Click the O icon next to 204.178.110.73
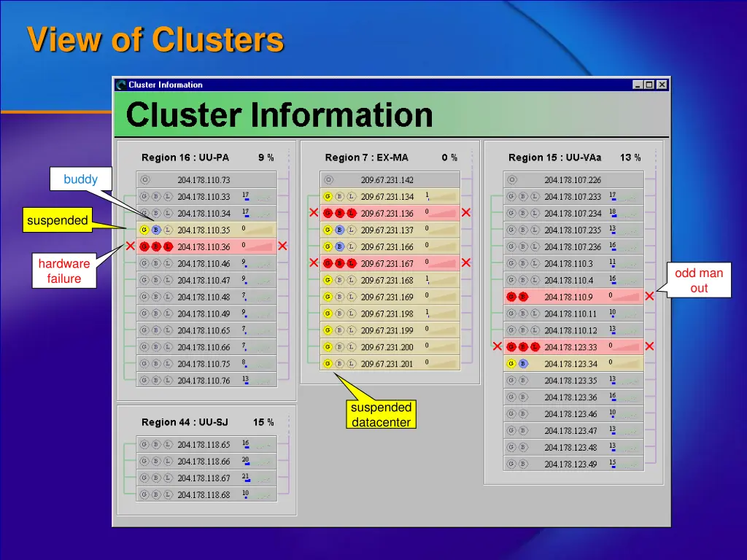747x560 pixels. coord(144,180)
